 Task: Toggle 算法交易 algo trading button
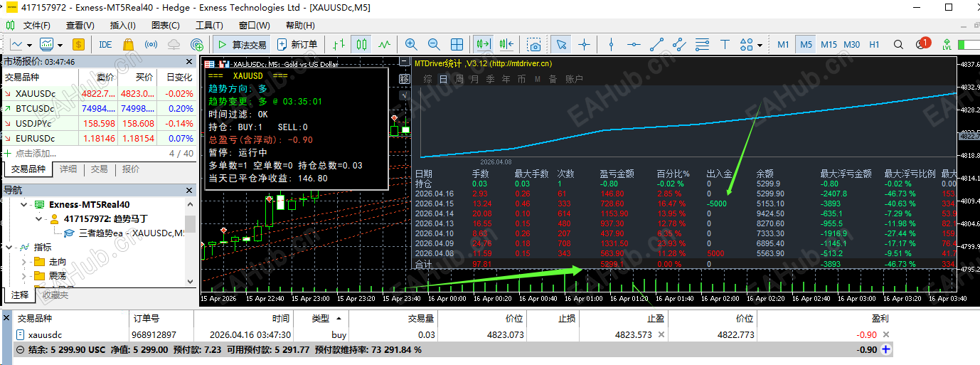click(242, 44)
